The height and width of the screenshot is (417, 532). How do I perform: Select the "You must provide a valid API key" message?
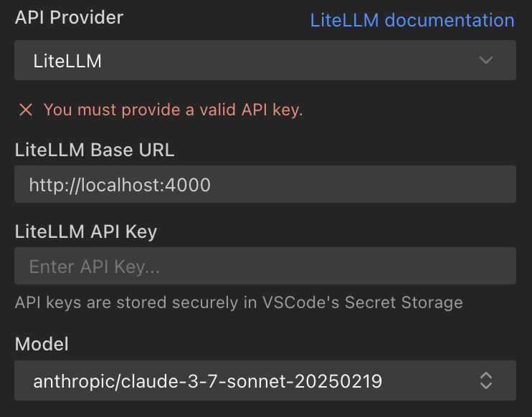(x=173, y=110)
